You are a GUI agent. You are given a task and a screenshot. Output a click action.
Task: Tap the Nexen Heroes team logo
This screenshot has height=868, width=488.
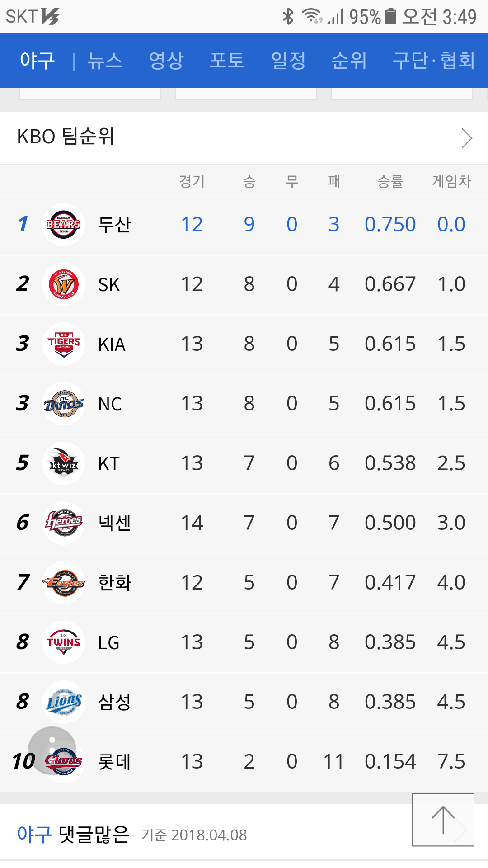[x=64, y=523]
